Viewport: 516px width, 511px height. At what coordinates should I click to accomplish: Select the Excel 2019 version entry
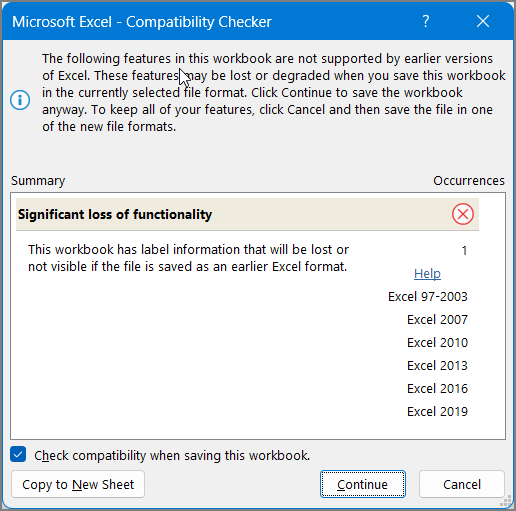pyautogui.click(x=437, y=412)
